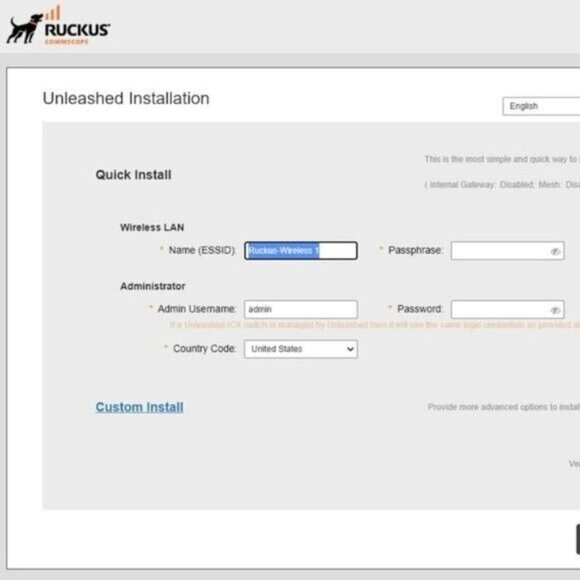This screenshot has height=580, width=580.
Task: Click the 'Provide more advanced options' description
Action: (504, 407)
